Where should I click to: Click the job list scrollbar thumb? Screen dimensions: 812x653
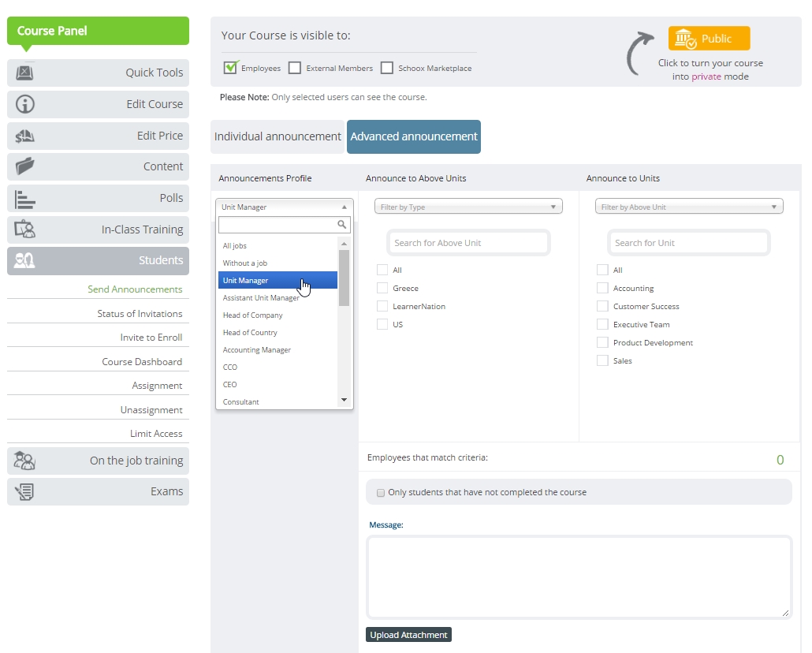344,278
